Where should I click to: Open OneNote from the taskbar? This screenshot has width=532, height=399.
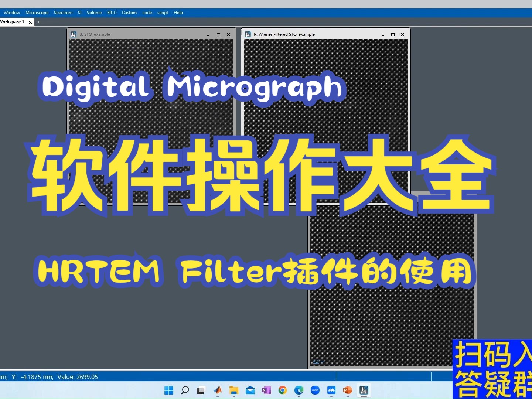[266, 390]
